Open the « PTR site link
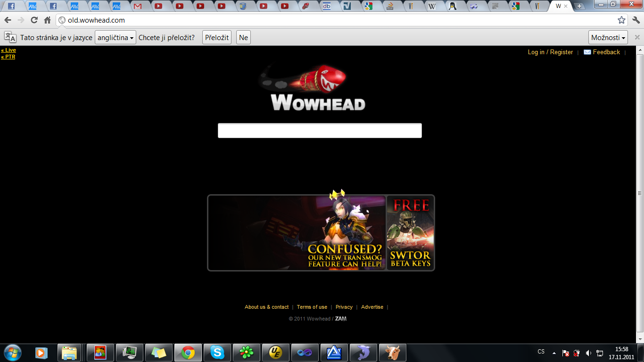This screenshot has width=644, height=362. 8,57
